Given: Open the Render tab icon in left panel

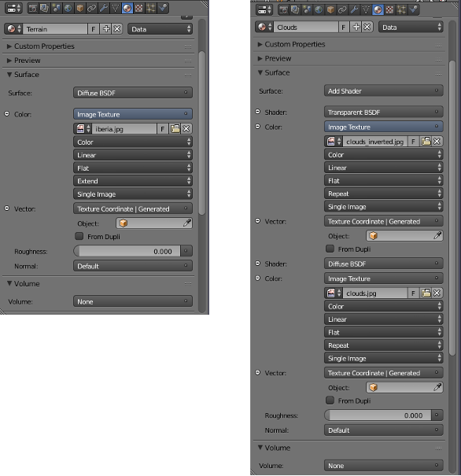Looking at the screenshot, I should [x=33, y=8].
